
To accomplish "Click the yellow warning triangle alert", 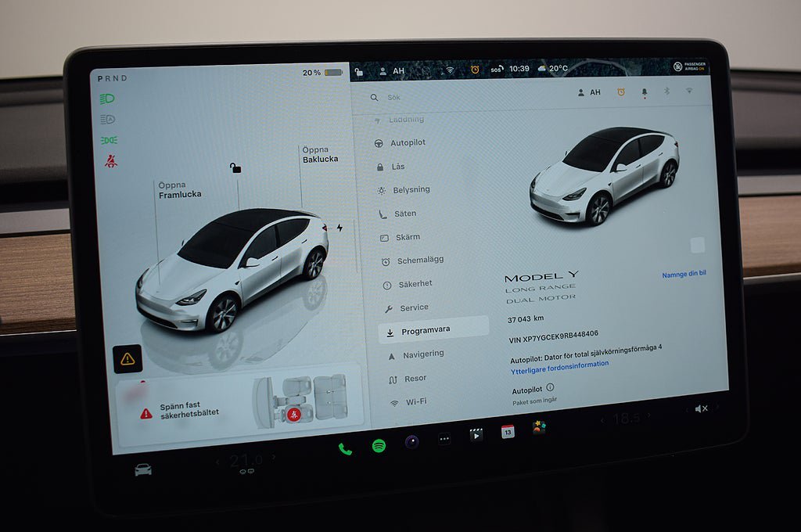I will (x=128, y=359).
